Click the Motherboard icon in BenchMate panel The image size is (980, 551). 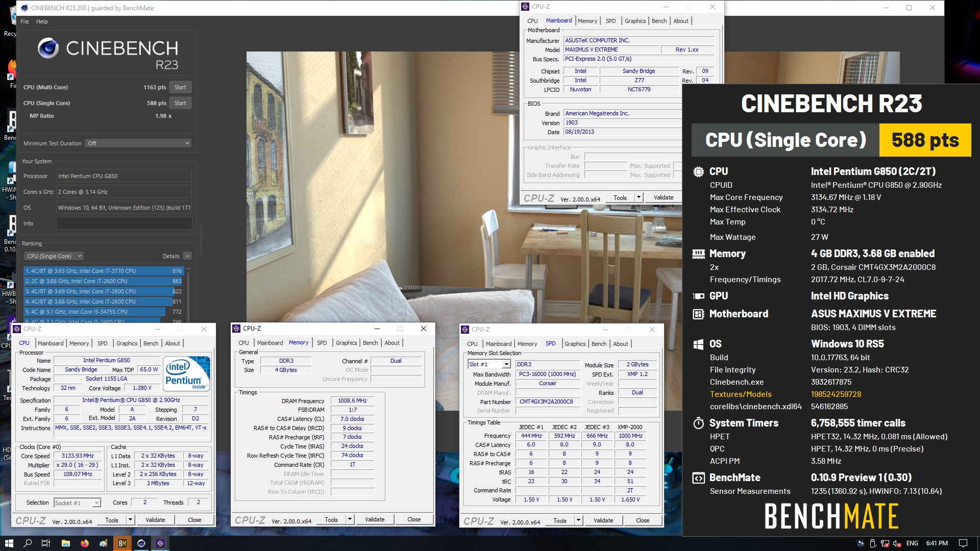click(x=698, y=314)
